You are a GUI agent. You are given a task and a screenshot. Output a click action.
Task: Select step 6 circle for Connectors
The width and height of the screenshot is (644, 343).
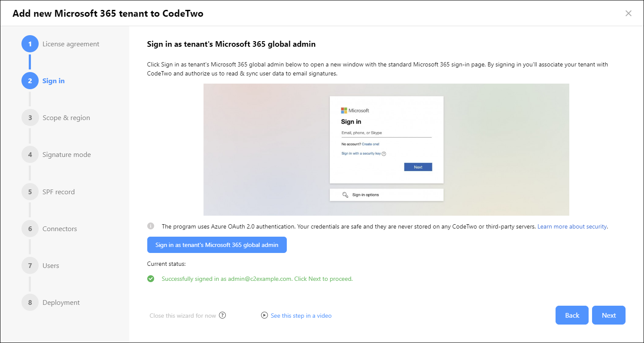point(30,229)
